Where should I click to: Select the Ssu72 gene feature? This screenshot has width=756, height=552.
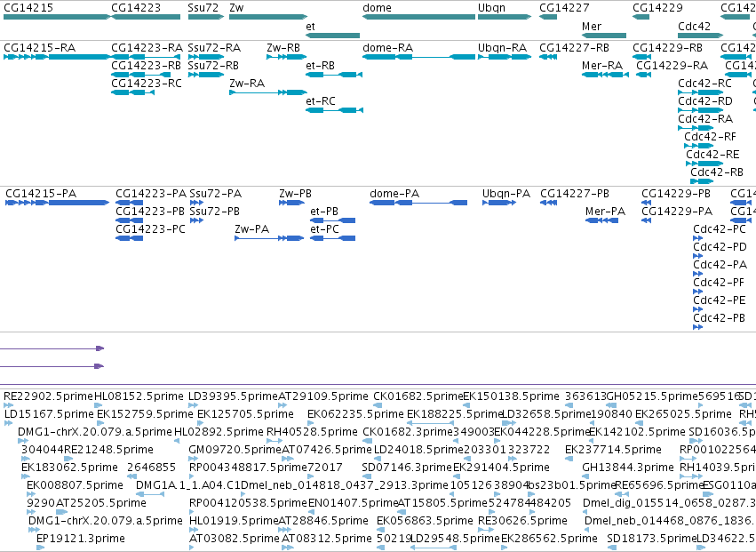pos(206,17)
